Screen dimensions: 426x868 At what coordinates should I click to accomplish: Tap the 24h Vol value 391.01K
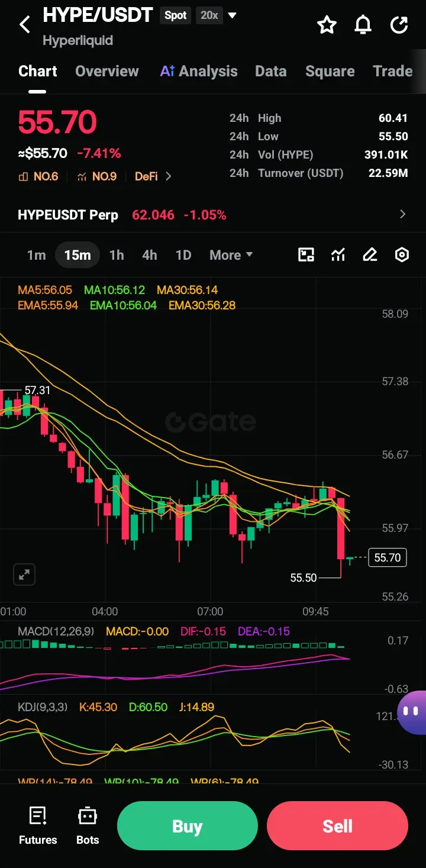point(386,155)
